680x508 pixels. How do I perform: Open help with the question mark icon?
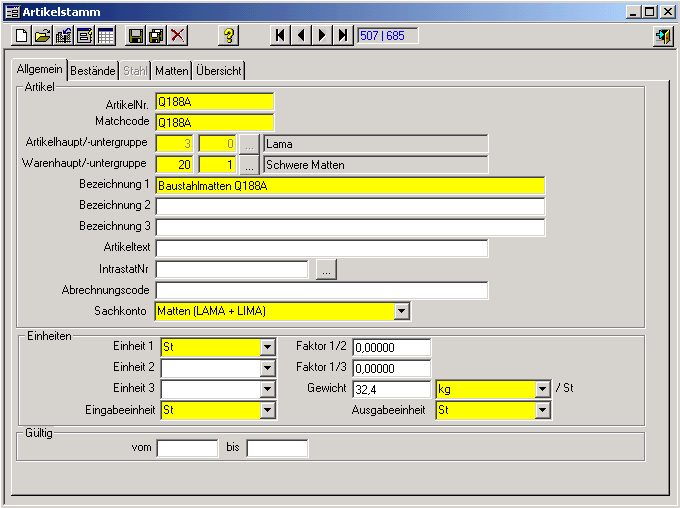click(229, 36)
